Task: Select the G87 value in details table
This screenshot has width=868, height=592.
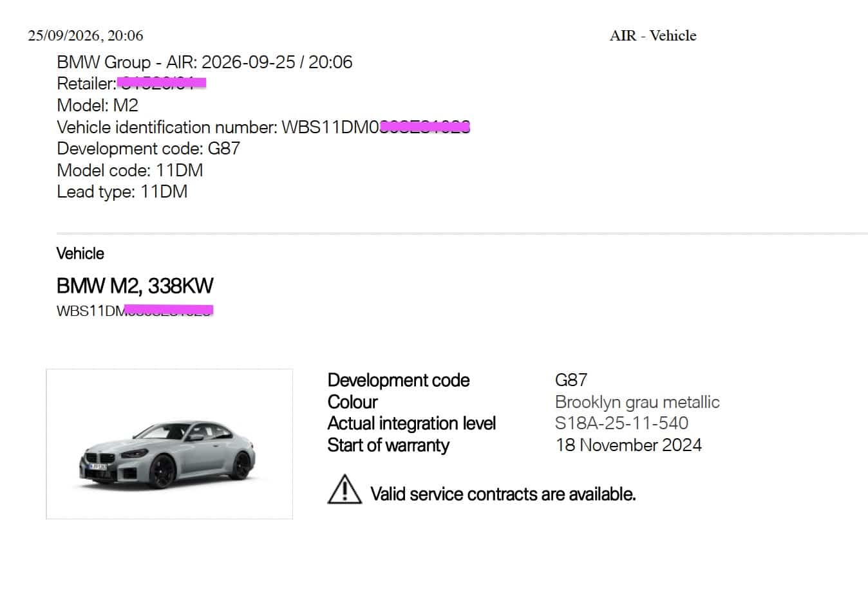Action: coord(571,380)
